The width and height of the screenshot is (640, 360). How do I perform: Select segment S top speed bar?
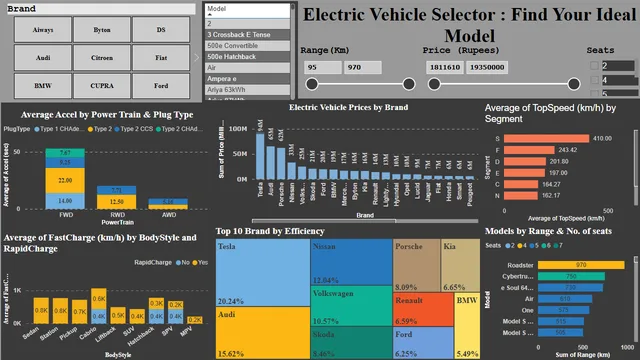(x=547, y=138)
